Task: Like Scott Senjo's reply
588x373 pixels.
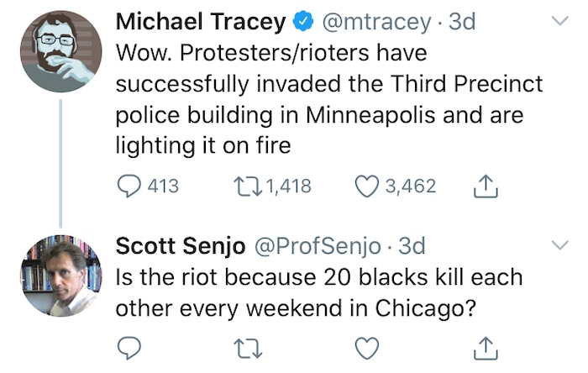Action: click(x=367, y=346)
